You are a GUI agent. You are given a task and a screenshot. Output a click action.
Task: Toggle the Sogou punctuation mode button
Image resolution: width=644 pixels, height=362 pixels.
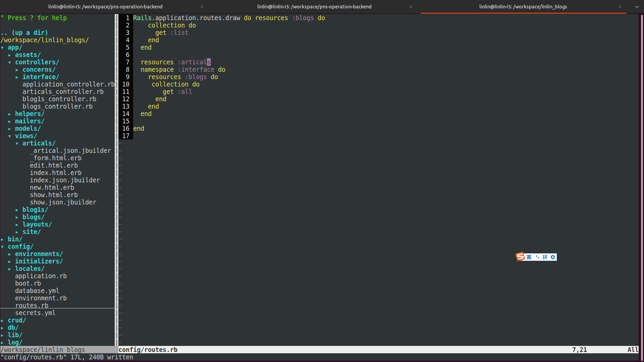click(x=537, y=257)
